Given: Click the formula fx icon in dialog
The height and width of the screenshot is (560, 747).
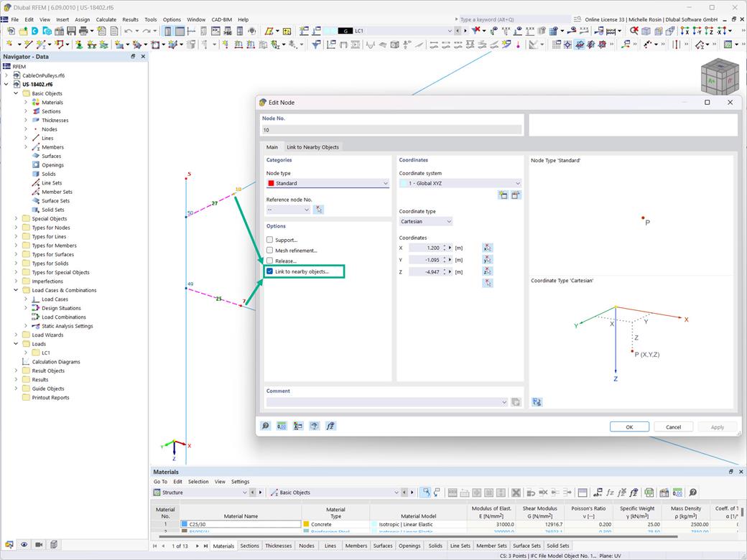Looking at the screenshot, I should point(330,426).
